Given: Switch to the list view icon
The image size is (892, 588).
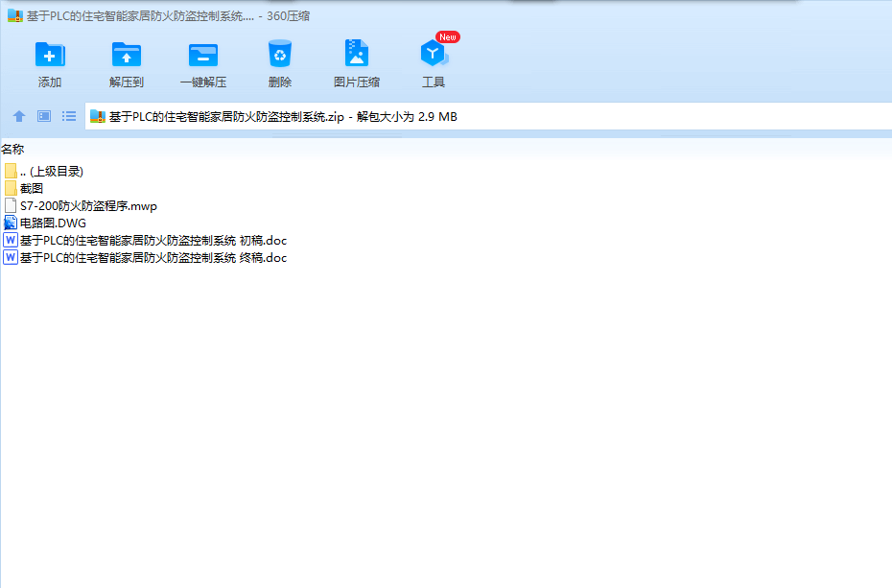Looking at the screenshot, I should (69, 117).
